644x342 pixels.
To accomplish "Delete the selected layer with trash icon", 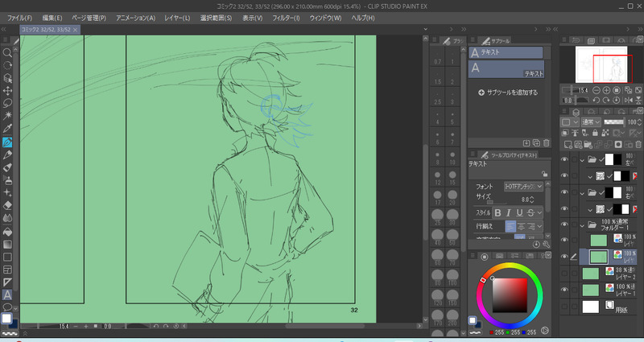I will 638,145.
